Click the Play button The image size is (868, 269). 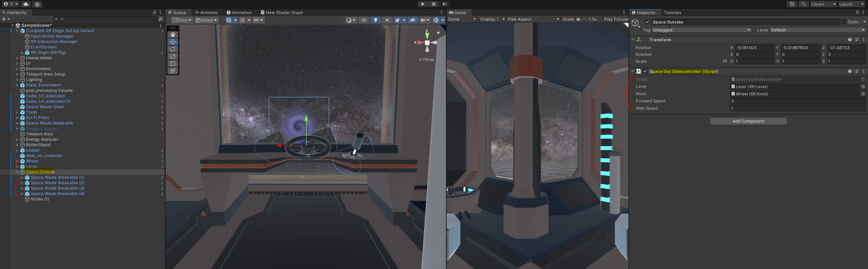(x=422, y=4)
